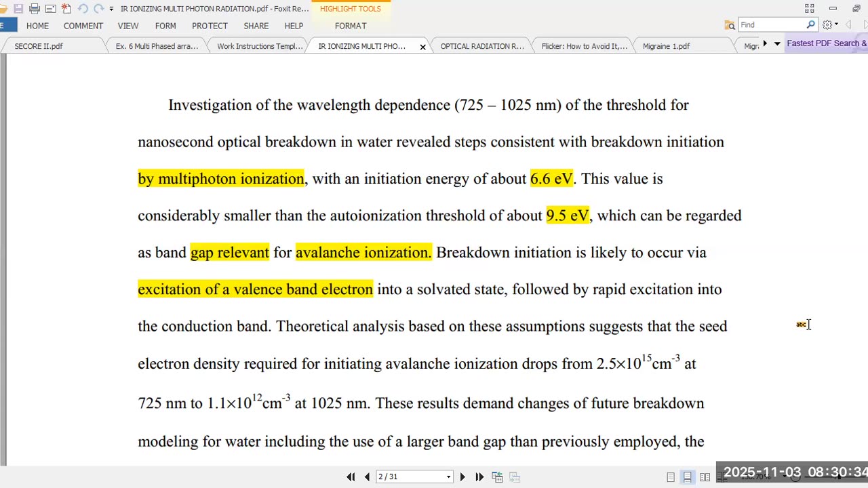Go to the last page button
The image size is (868, 488).
[x=479, y=477]
